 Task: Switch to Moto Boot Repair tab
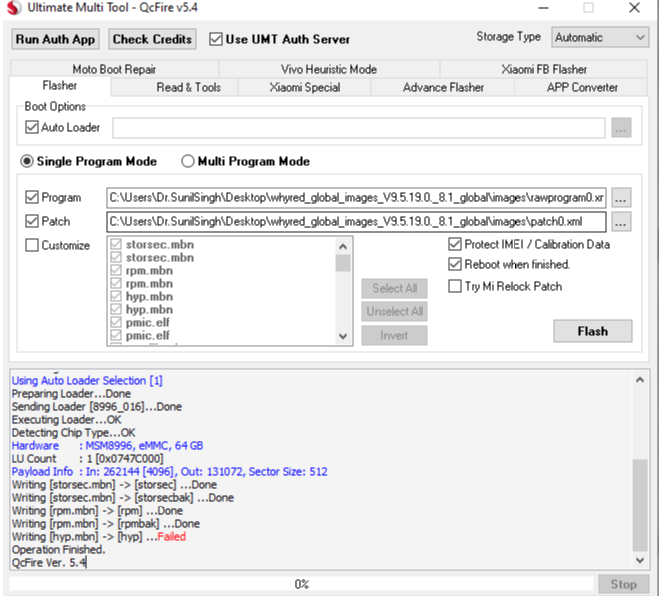pos(114,69)
